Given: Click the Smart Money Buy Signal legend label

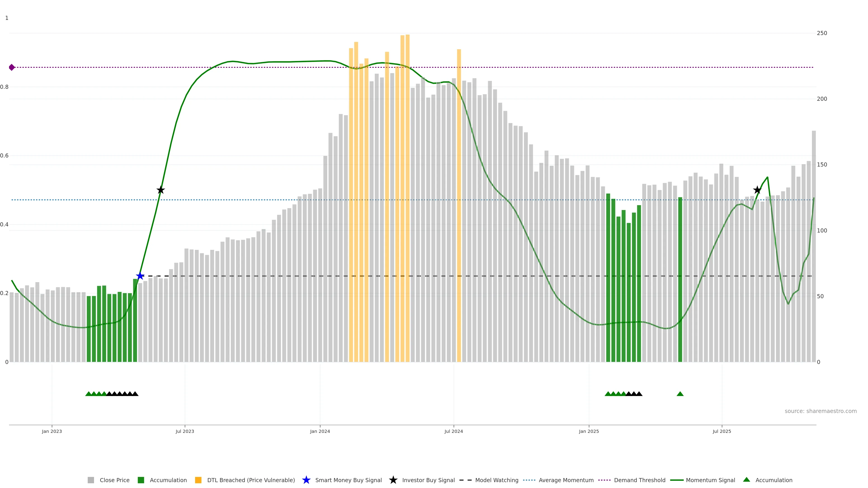Looking at the screenshot, I should click(348, 480).
